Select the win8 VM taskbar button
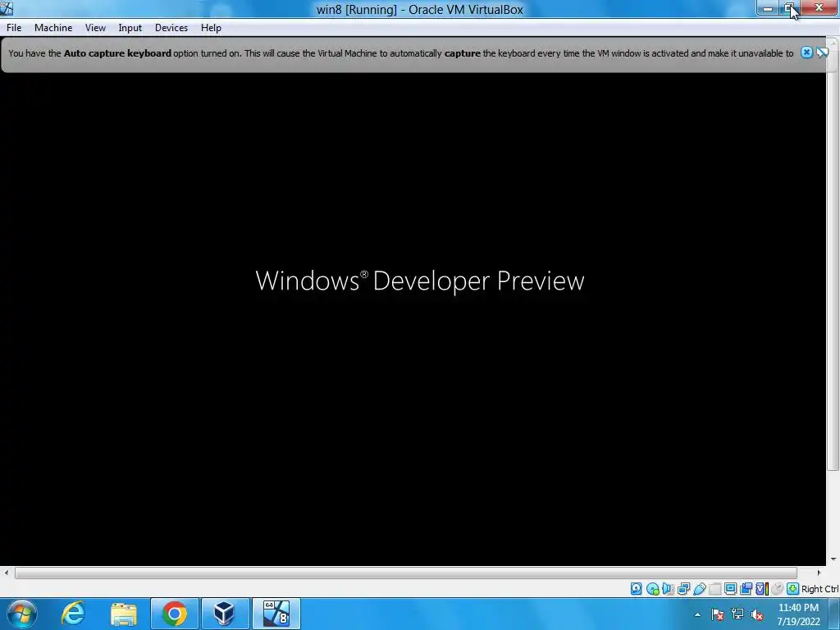 tap(276, 614)
